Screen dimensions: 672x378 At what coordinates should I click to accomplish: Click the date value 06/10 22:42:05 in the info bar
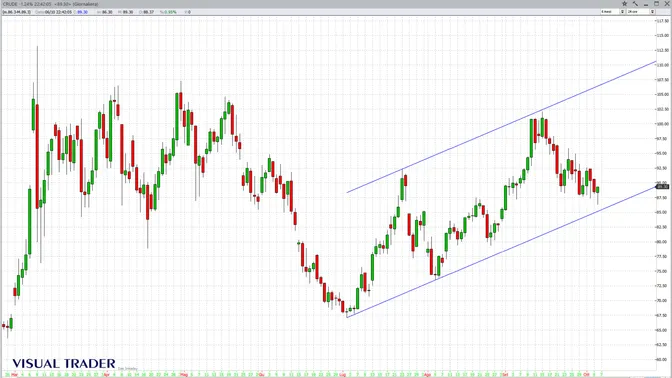(58, 12)
